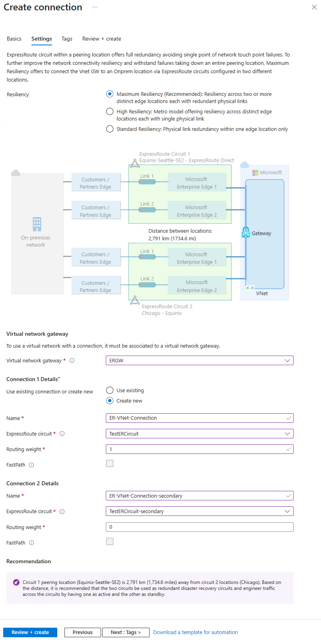Open Download a template for automation
321x644 pixels.
195,632
